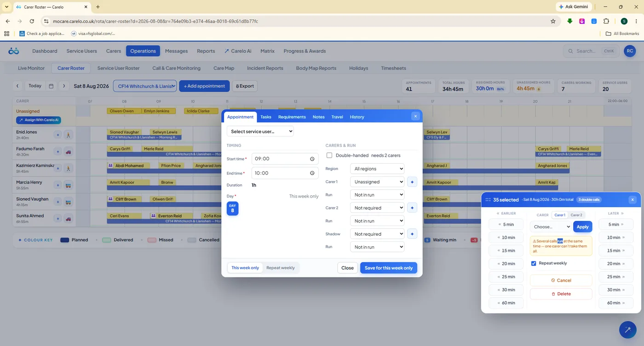Click the Search box in the header
The height and width of the screenshot is (346, 644).
(x=591, y=51)
